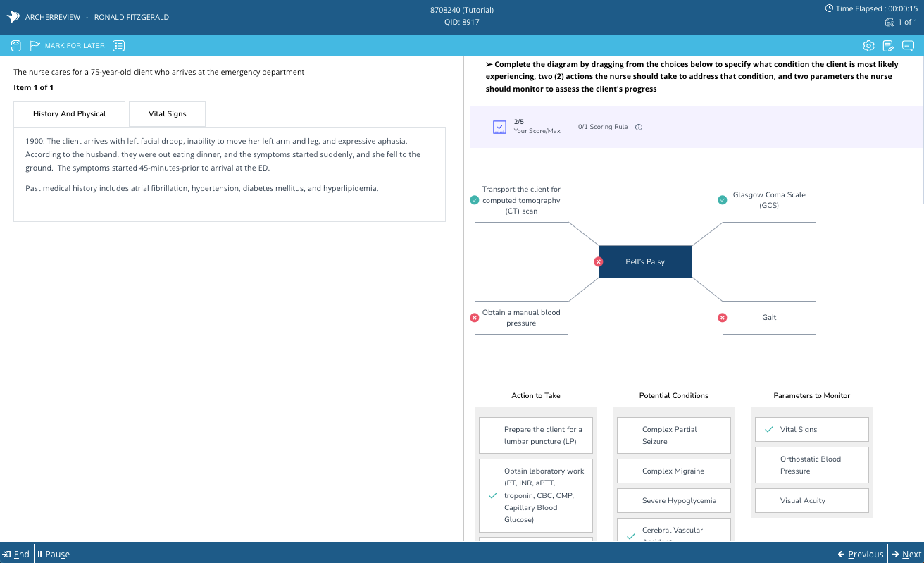Click the ArcherReview bird logo
The width and height of the screenshot is (924, 563).
tap(13, 17)
